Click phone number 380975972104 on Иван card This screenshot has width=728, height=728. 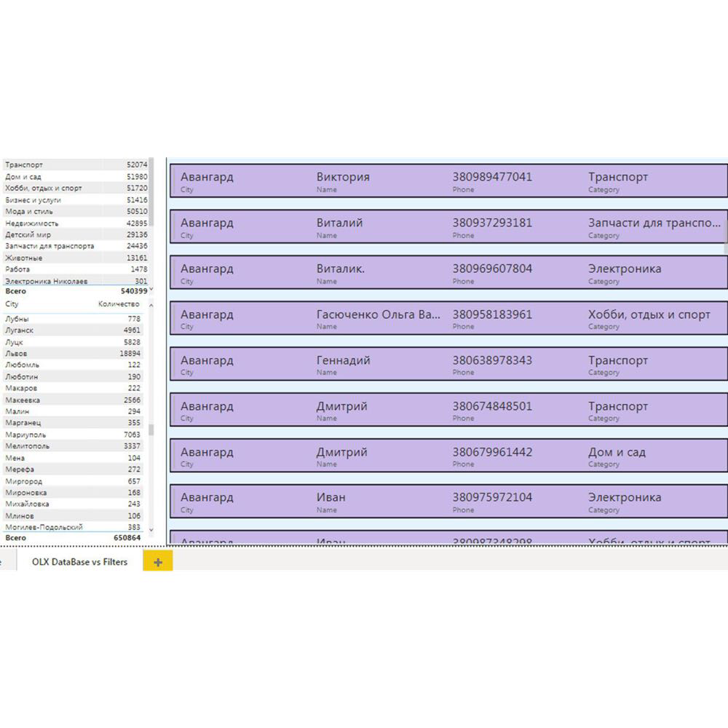[x=492, y=497]
